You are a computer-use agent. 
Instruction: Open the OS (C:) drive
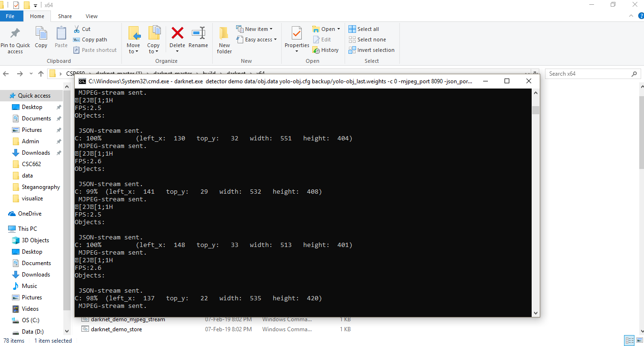[30, 320]
